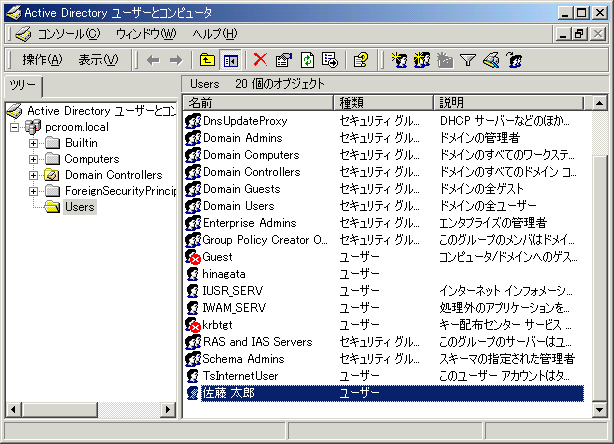Image resolution: width=614 pixels, height=444 pixels.
Task: Click the green Refresh toolbar icon
Action: (307, 60)
